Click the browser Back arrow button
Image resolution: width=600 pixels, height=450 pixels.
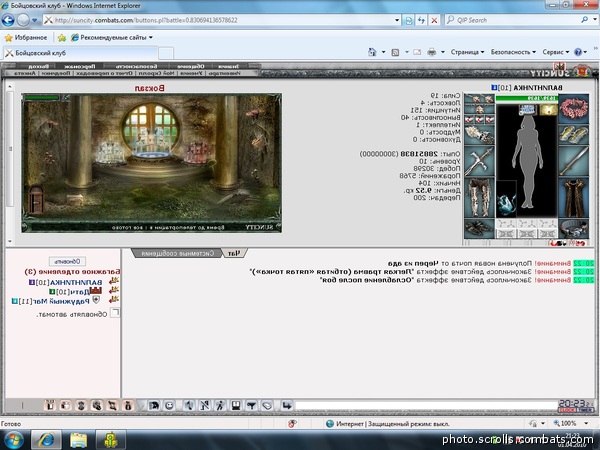[8, 20]
